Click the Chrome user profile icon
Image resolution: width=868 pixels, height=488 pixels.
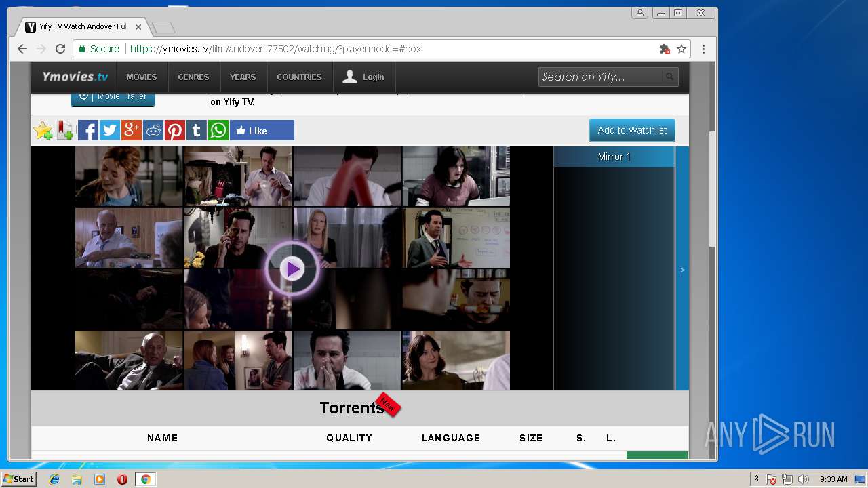tap(639, 13)
